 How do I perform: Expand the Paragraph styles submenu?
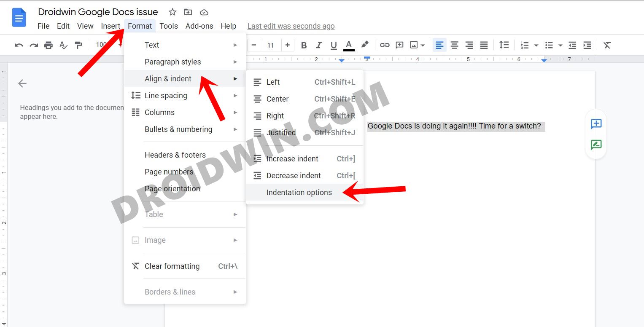tap(185, 62)
